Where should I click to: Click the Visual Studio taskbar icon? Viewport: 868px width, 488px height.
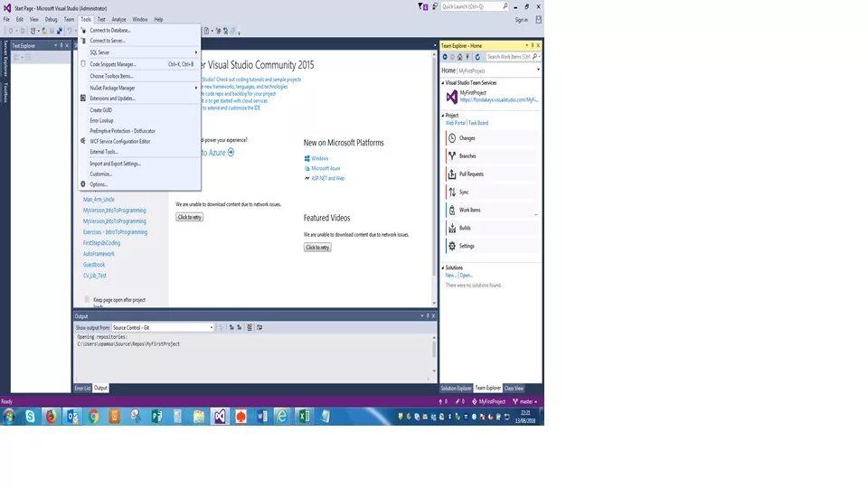(220, 416)
